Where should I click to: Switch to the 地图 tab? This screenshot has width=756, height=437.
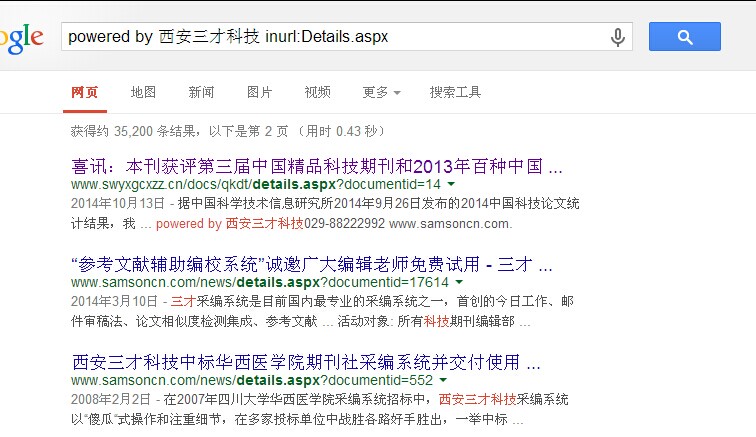coord(143,92)
